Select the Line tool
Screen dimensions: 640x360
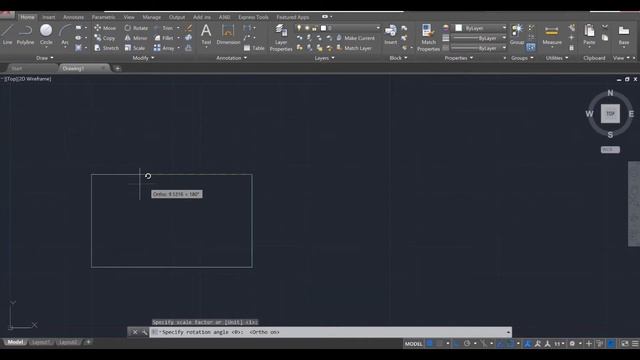tap(7, 34)
